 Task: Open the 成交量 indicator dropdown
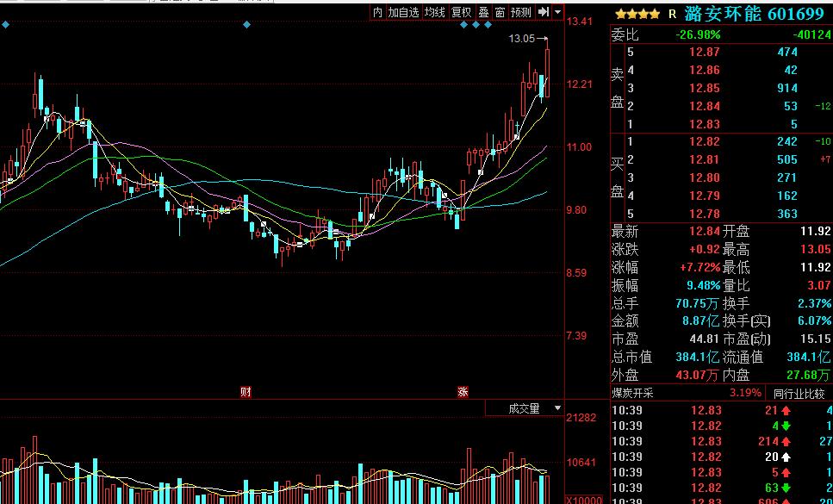(x=524, y=408)
